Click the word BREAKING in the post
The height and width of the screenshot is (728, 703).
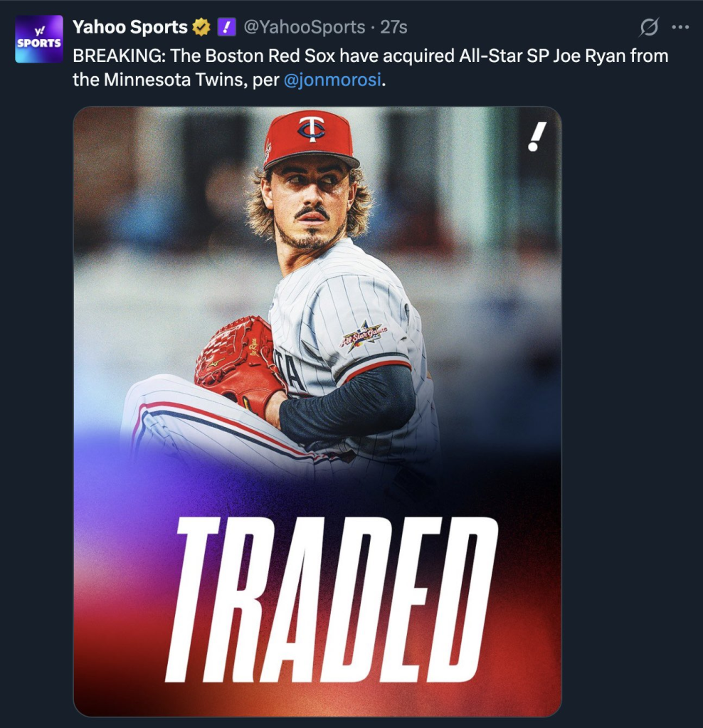[x=119, y=56]
